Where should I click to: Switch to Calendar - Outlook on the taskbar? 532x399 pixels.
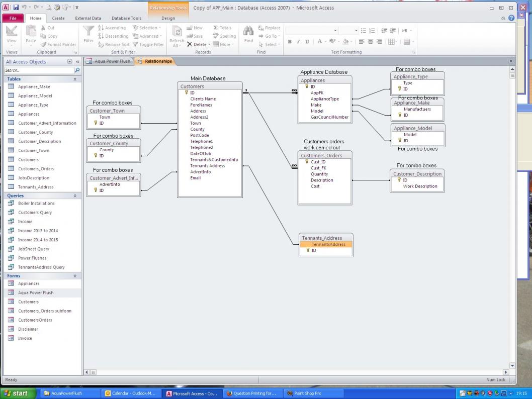pyautogui.click(x=131, y=393)
